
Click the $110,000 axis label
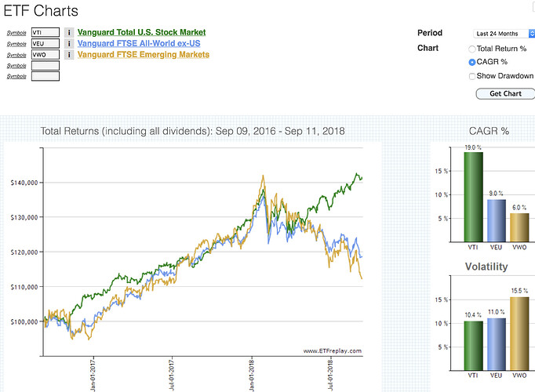[24, 287]
